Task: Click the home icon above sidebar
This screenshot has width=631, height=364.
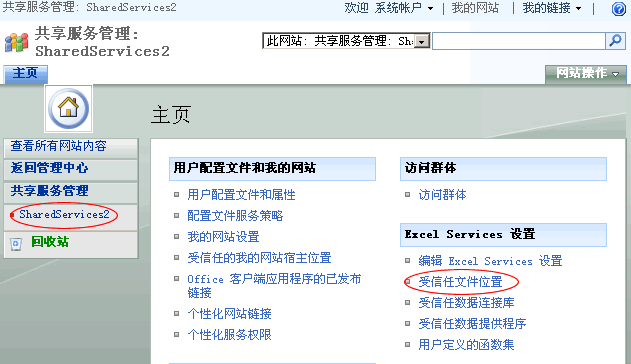Action: [68, 109]
